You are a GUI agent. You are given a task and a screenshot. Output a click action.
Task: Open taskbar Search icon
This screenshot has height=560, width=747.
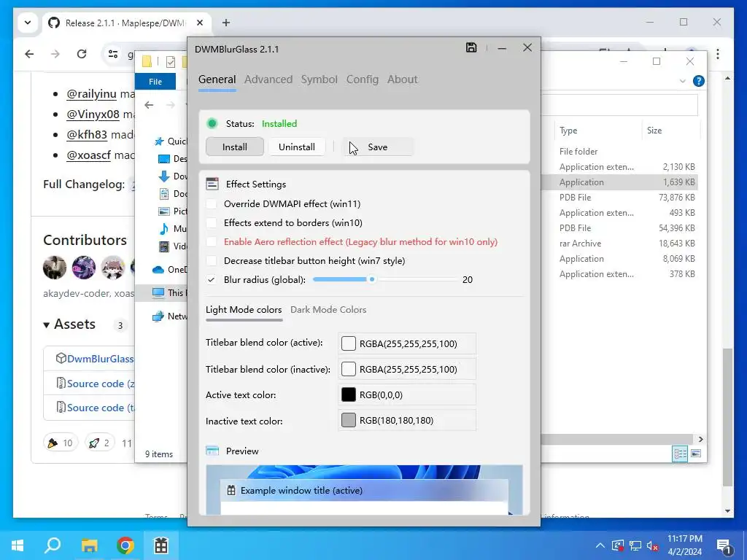[x=53, y=545]
